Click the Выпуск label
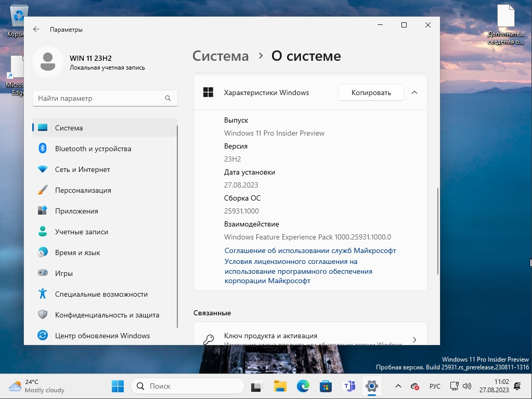The width and height of the screenshot is (532, 399). tap(236, 121)
